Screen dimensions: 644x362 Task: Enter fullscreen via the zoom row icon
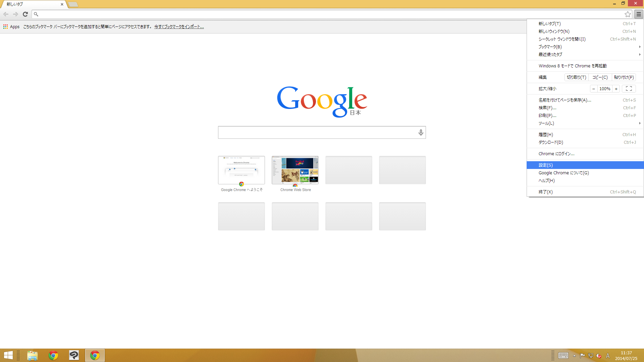(629, 88)
